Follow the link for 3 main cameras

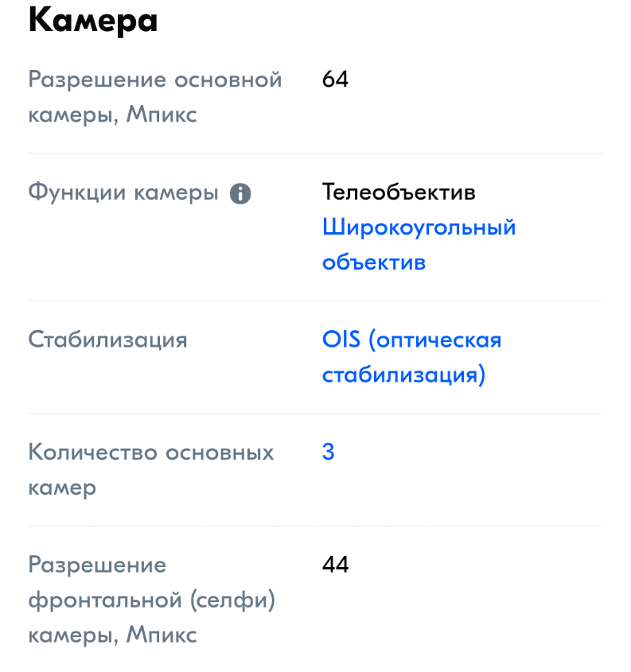pos(329,453)
